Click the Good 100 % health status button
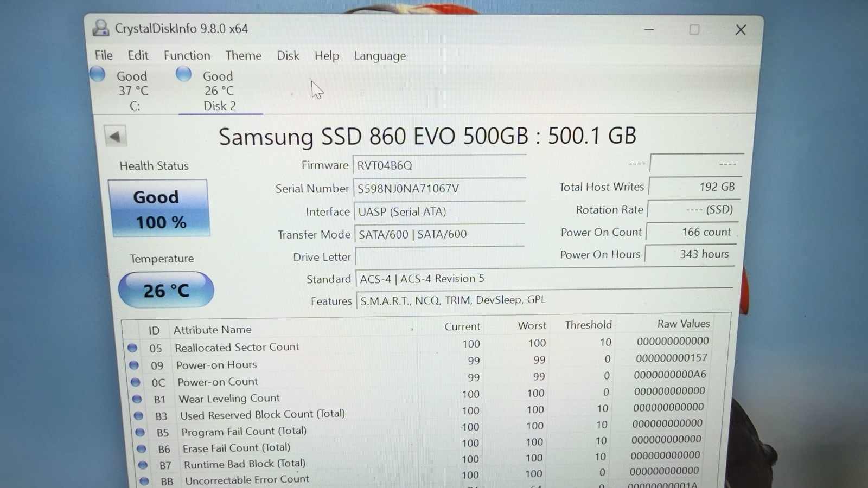This screenshot has height=488, width=868. point(159,209)
